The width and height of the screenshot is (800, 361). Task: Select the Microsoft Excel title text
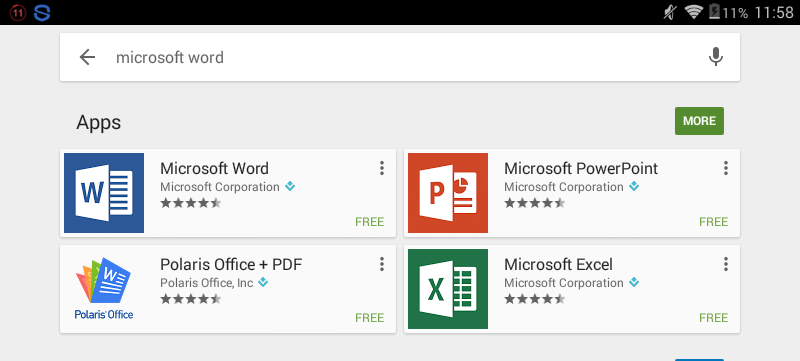(x=558, y=265)
